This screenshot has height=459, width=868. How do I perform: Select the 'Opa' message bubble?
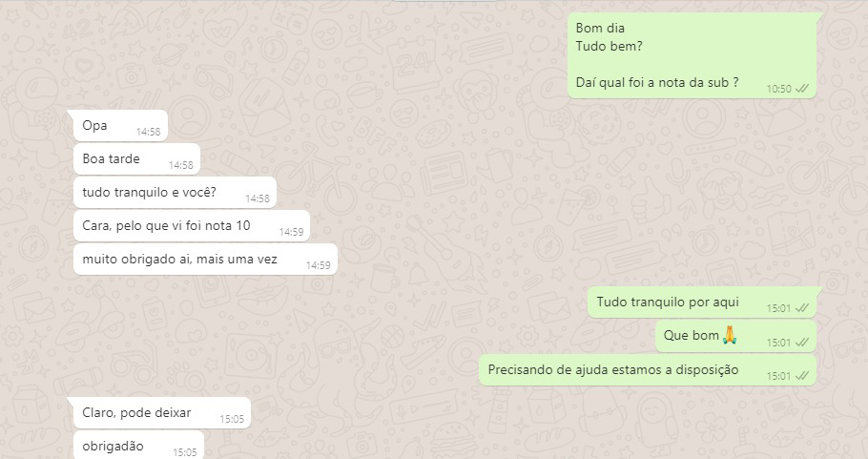click(120, 126)
